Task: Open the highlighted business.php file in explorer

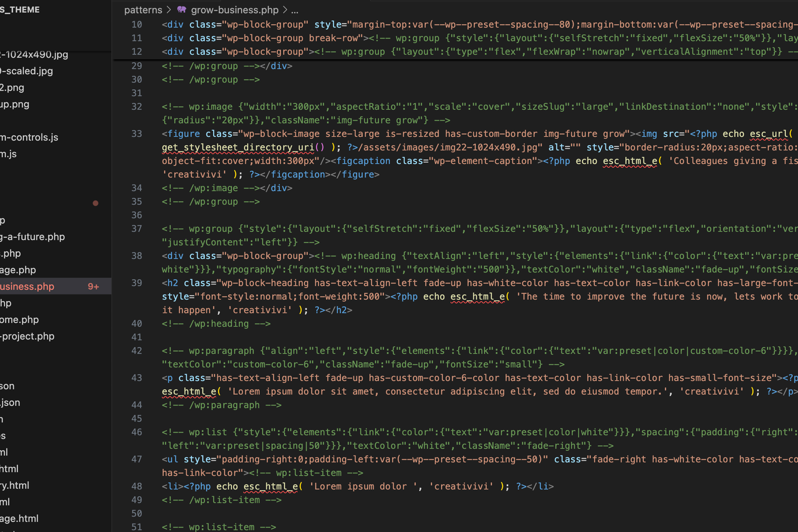Action: pos(27,287)
